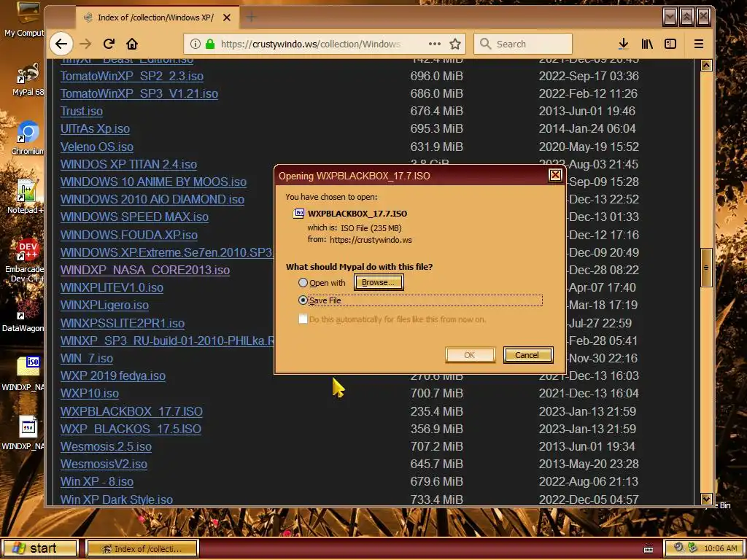This screenshot has width=747, height=560.
Task: Cancel the file opening dialog
Action: click(528, 355)
